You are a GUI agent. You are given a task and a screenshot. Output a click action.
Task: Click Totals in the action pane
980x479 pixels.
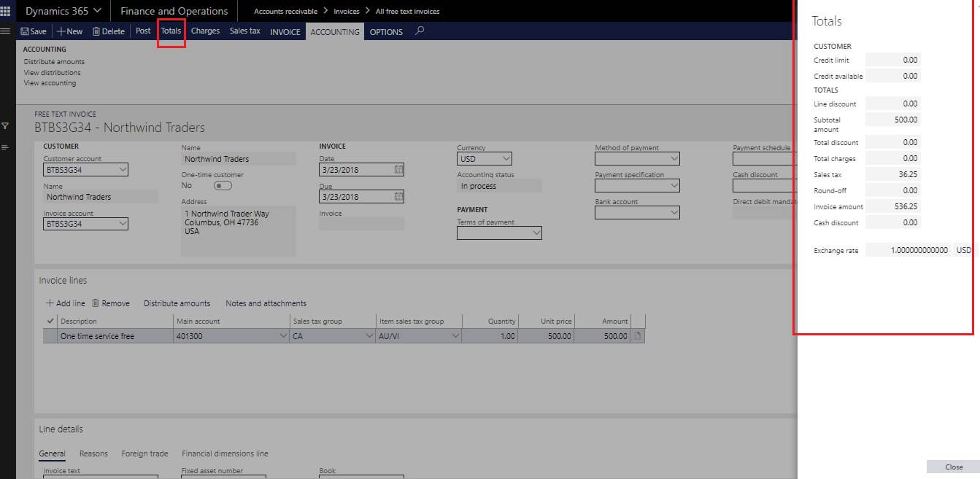[x=171, y=31]
